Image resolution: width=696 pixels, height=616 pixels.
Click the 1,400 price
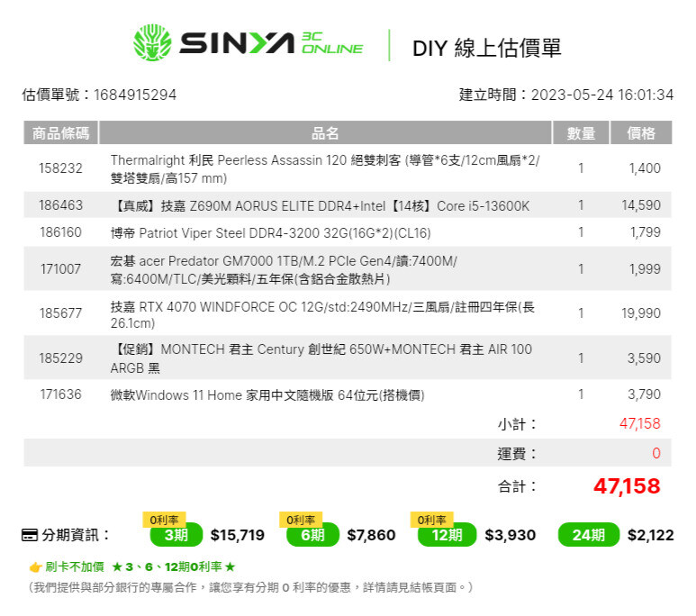pos(645,168)
